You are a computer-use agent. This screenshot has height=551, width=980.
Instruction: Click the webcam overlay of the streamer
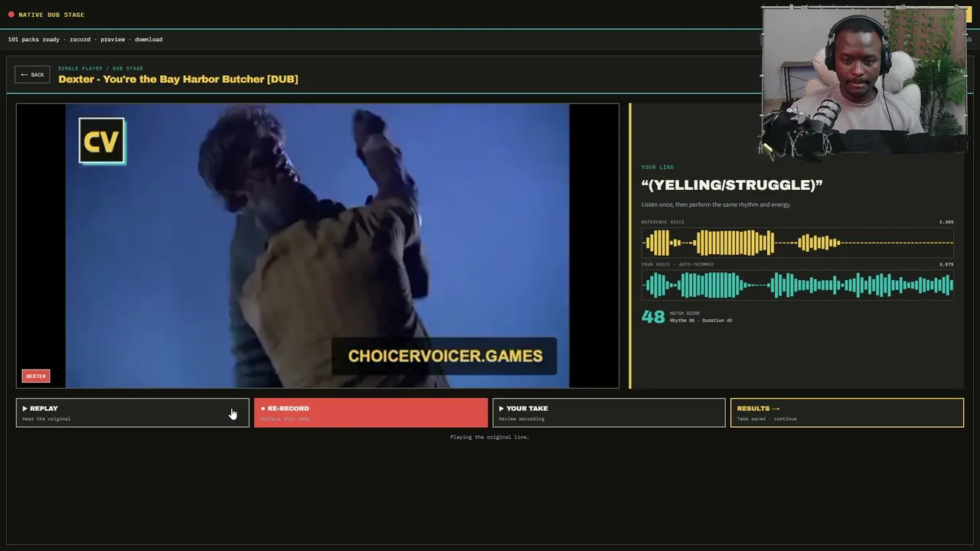click(x=864, y=82)
